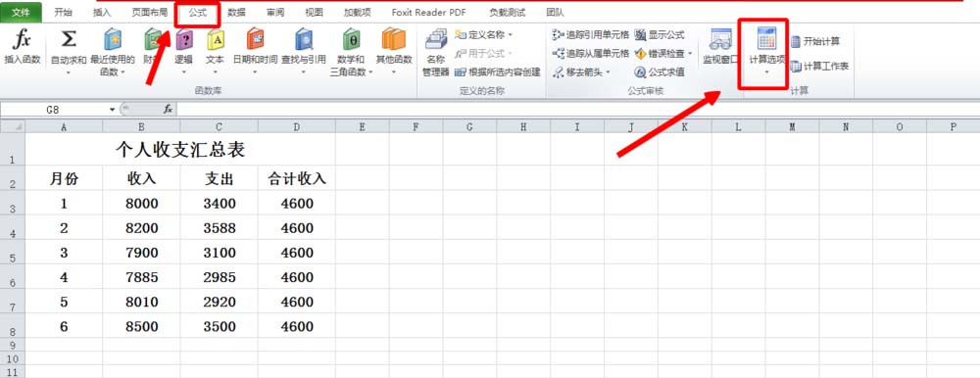The width and height of the screenshot is (980, 378).
Task: Click Trace Precedents (追踪引用单元格)
Action: (591, 34)
